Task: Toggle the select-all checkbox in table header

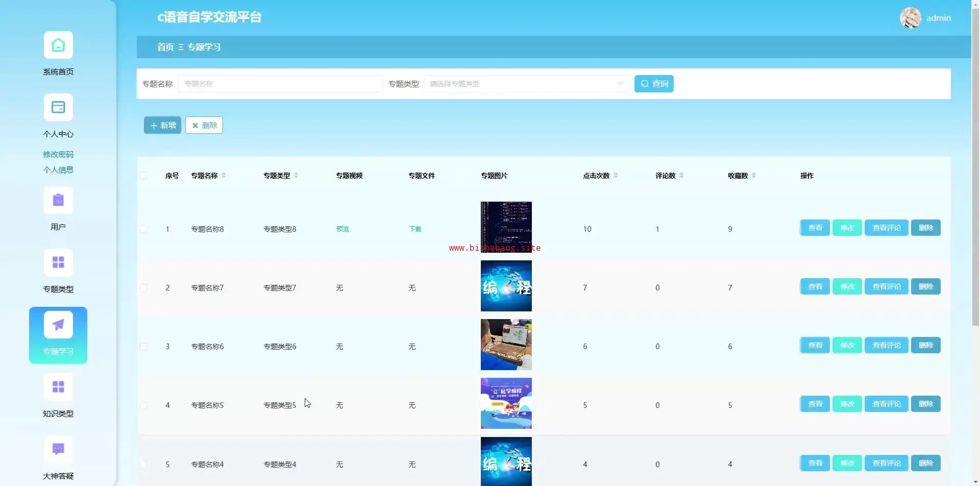Action: [x=143, y=176]
